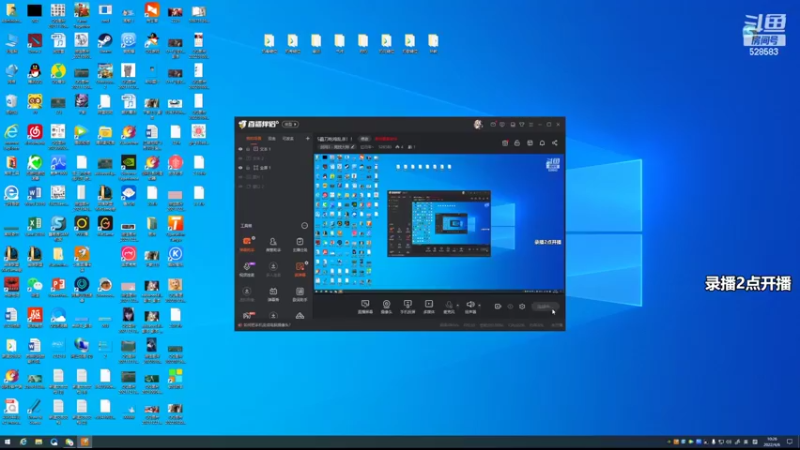Open the streamer avatar in title bar
The height and width of the screenshot is (450, 800).
[x=478, y=124]
